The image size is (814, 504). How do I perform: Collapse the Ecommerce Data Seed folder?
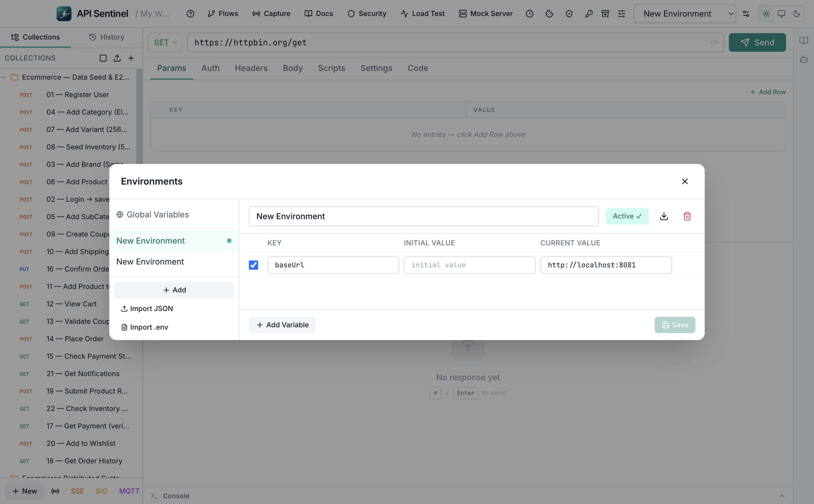[x=4, y=77]
